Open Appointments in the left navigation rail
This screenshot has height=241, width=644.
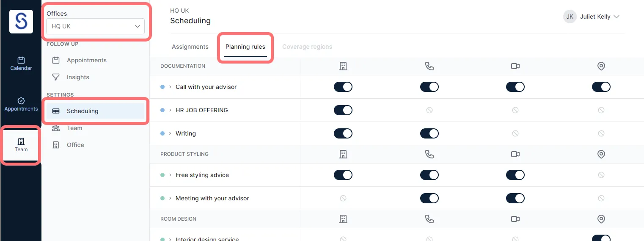tap(21, 104)
